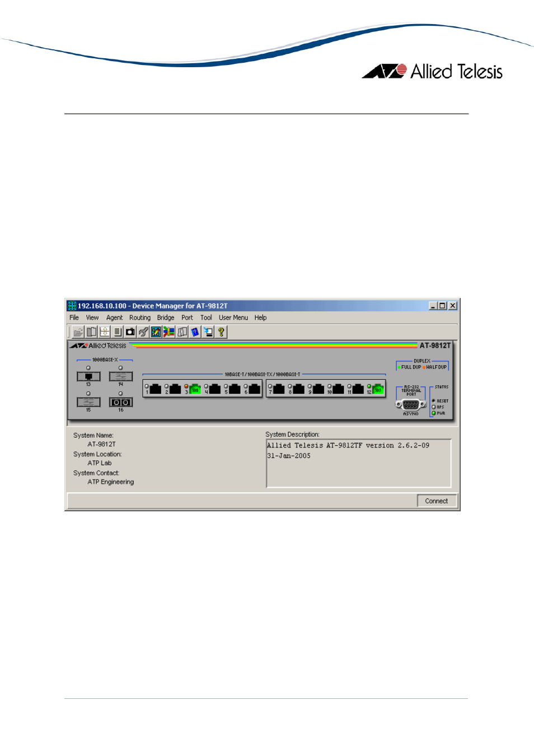The height and width of the screenshot is (756, 534).
Task: Select fiber port 13 on the switch
Action: pyautogui.click(x=88, y=376)
